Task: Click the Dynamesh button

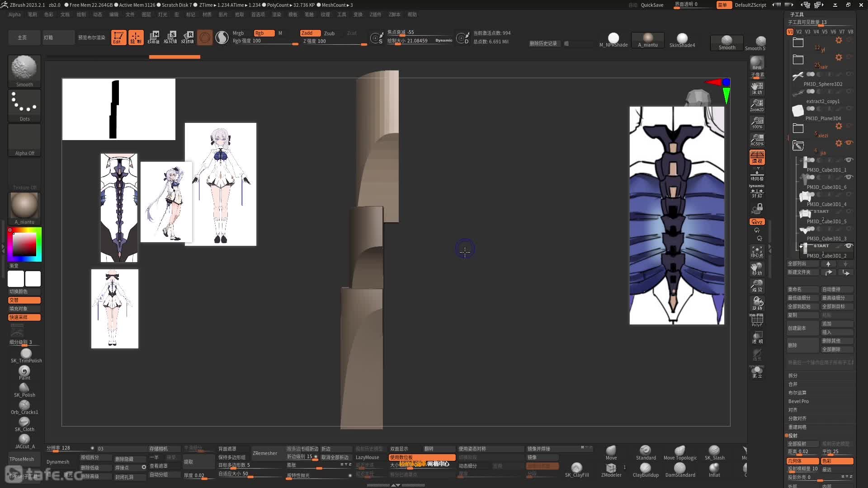Action: pyautogui.click(x=58, y=462)
